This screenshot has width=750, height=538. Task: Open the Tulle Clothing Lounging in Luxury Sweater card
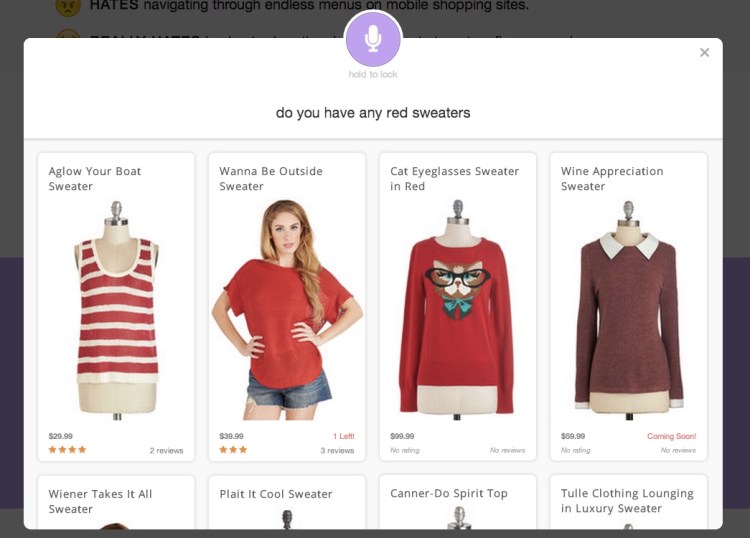tap(629, 502)
